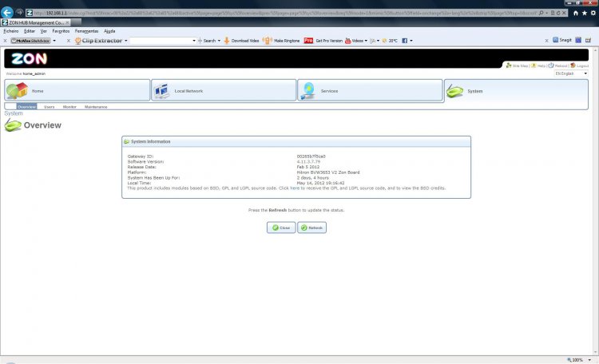Open Favorites star icon
The image size is (599, 364).
point(584,13)
